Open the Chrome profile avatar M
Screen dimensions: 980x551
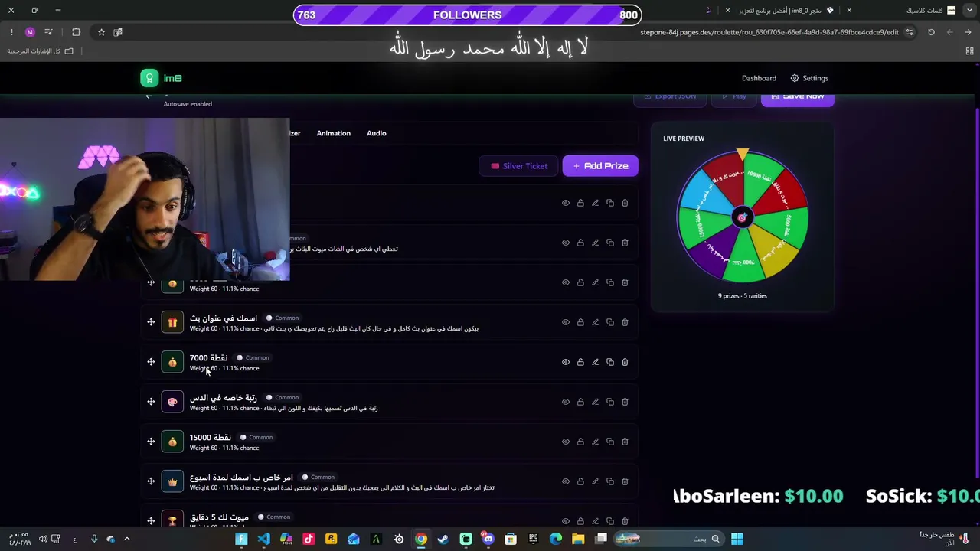tap(30, 32)
